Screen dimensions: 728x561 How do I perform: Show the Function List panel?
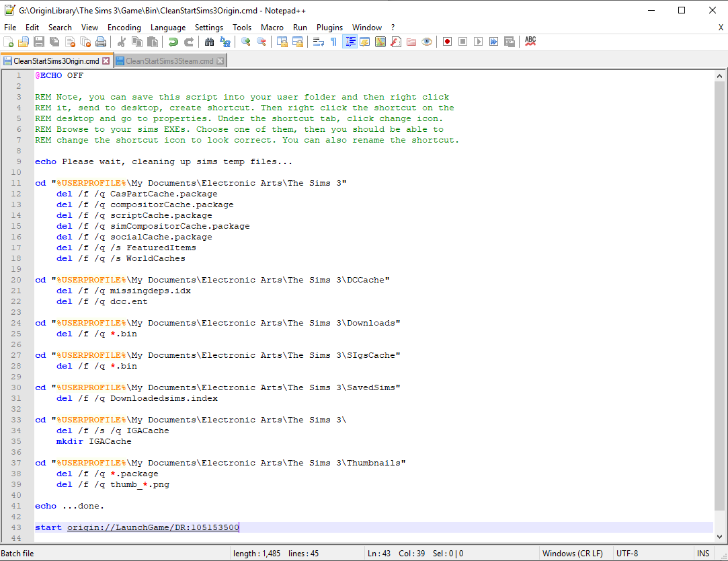[396, 42]
